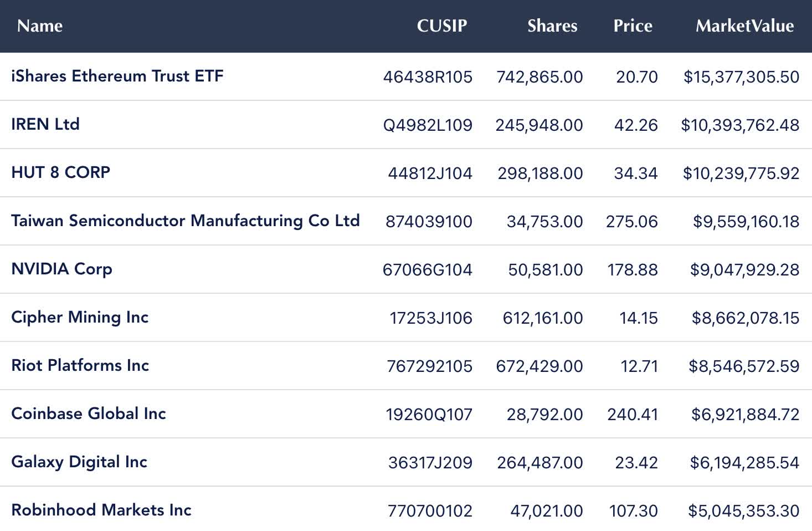The width and height of the screenshot is (812, 531).
Task: Select the IREN Ltd row name
Action: click(x=45, y=124)
